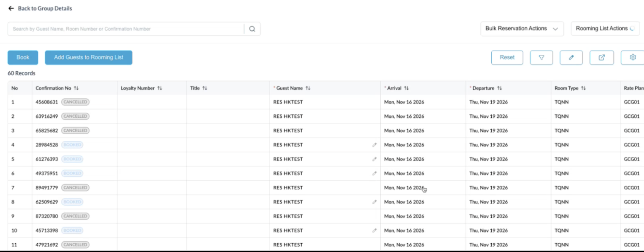
Task: Open Rooming List Actions dropdown
Action: (x=605, y=29)
